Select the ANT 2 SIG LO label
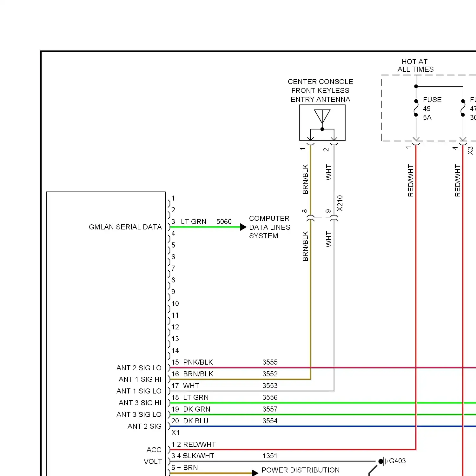This screenshot has width=476, height=476. click(139, 368)
